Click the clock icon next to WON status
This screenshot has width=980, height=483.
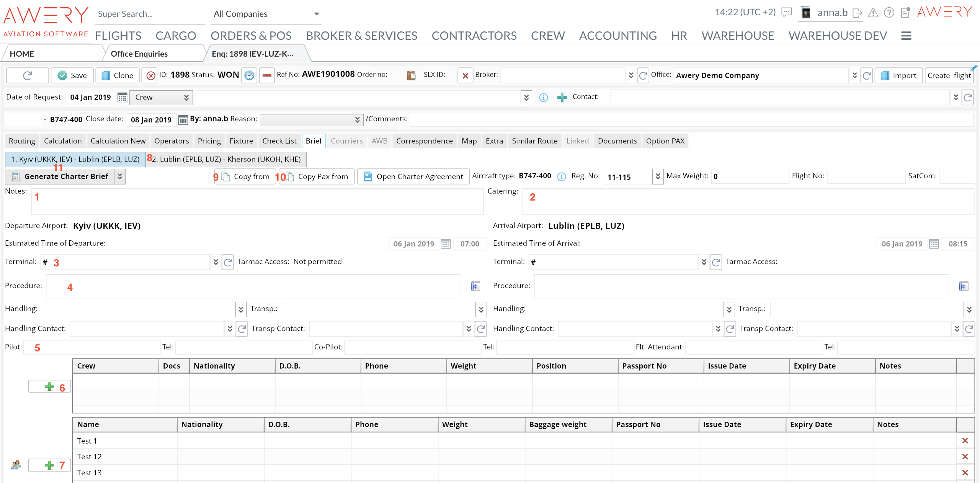point(249,75)
